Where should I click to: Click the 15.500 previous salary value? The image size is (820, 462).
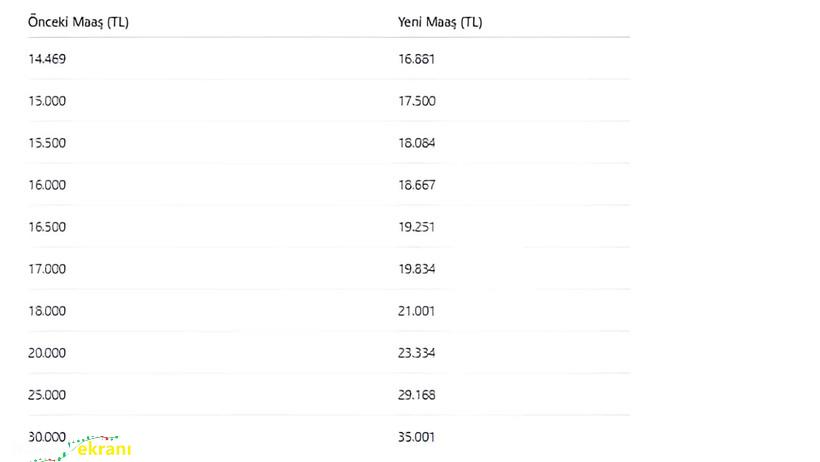click(x=47, y=143)
